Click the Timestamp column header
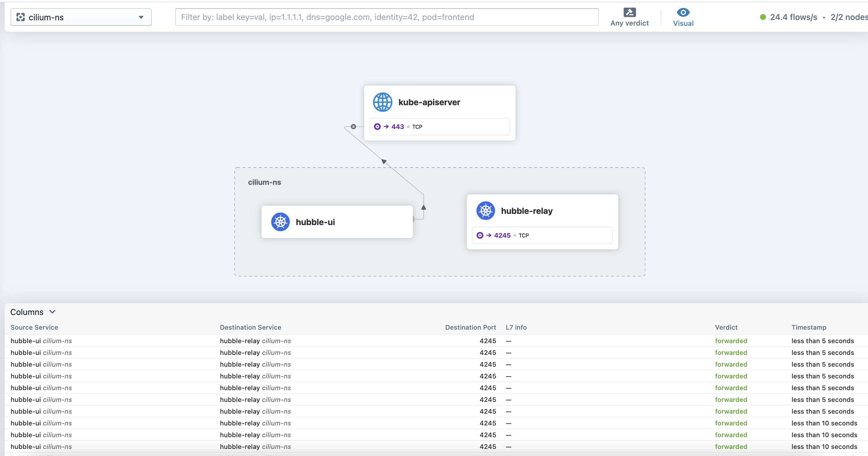 [809, 327]
